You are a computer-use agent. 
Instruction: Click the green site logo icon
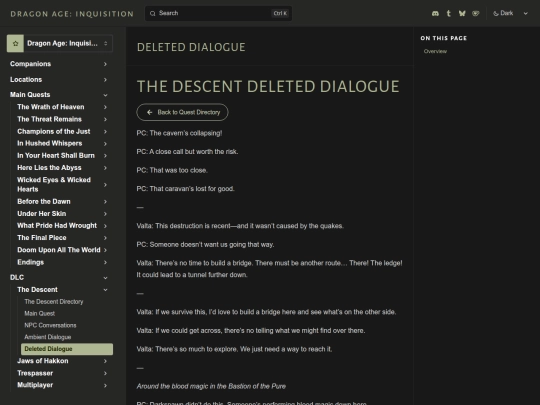click(x=15, y=43)
